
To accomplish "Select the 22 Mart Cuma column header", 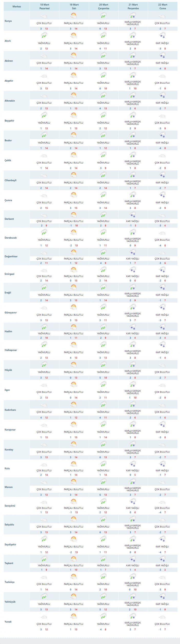I will click(163, 6).
